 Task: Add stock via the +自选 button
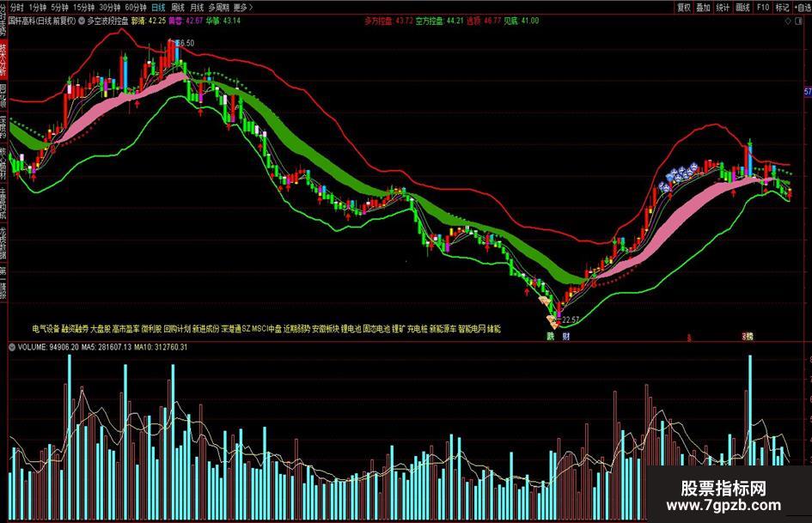click(x=803, y=7)
